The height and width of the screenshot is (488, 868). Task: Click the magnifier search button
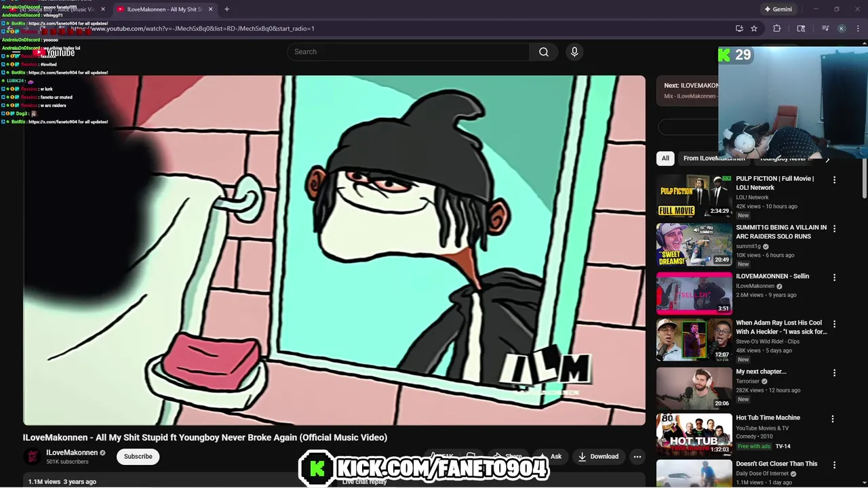[x=544, y=52]
